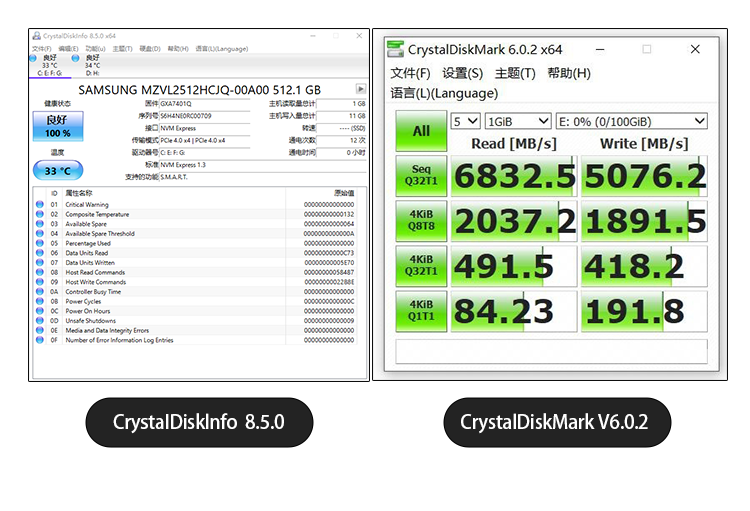Click the Unsafe Shutdowns attribute row text
Viewport: 750px width, 511px height.
90,321
